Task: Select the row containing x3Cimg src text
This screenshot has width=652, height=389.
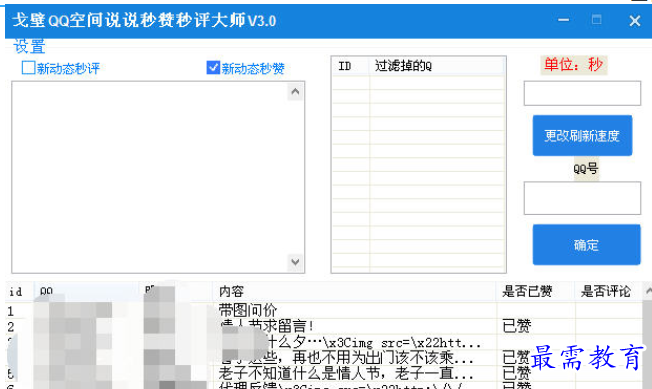Action: 324,342
